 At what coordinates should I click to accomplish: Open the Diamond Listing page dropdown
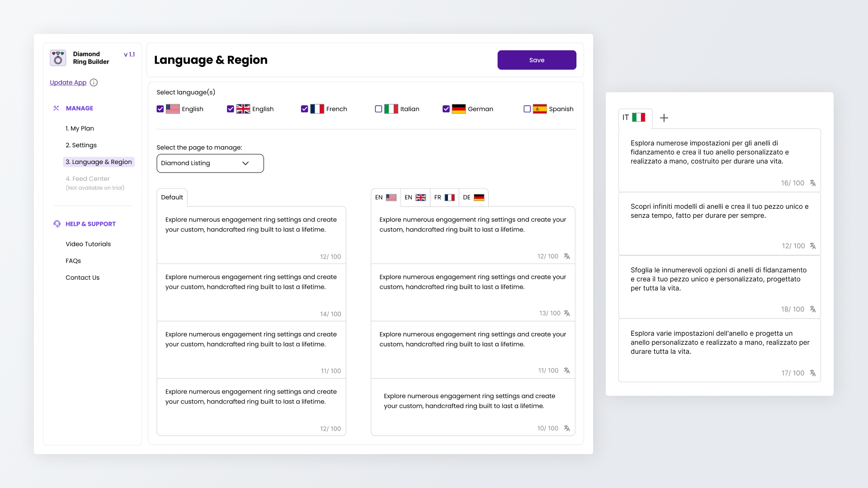click(x=210, y=163)
